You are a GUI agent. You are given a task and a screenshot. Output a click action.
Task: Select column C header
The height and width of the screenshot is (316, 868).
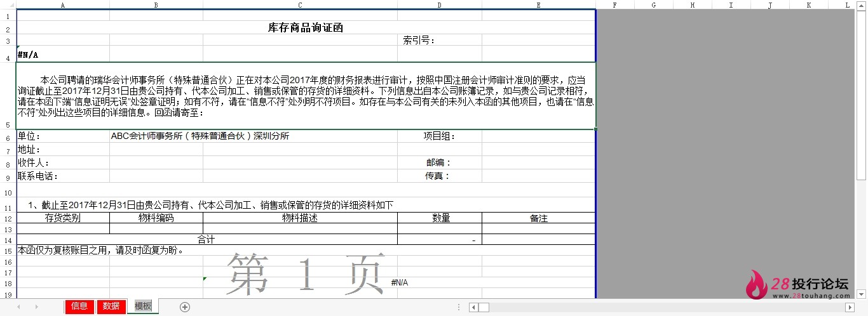click(300, 4)
